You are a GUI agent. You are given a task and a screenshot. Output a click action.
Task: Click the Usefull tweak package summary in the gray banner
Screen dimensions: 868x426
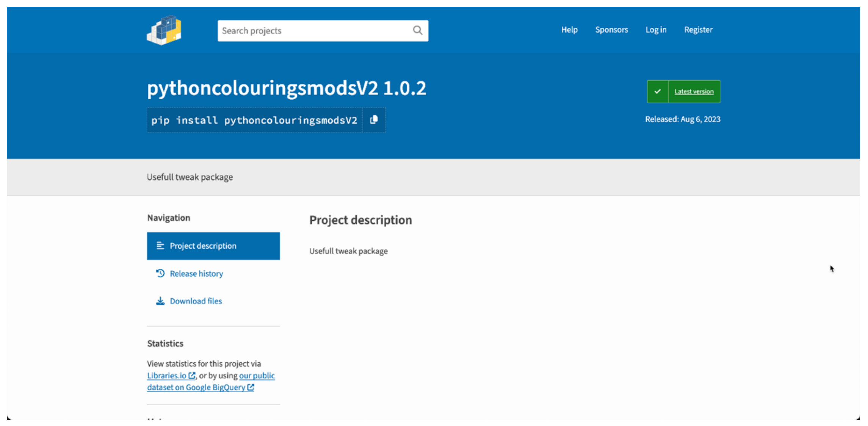[x=190, y=177]
